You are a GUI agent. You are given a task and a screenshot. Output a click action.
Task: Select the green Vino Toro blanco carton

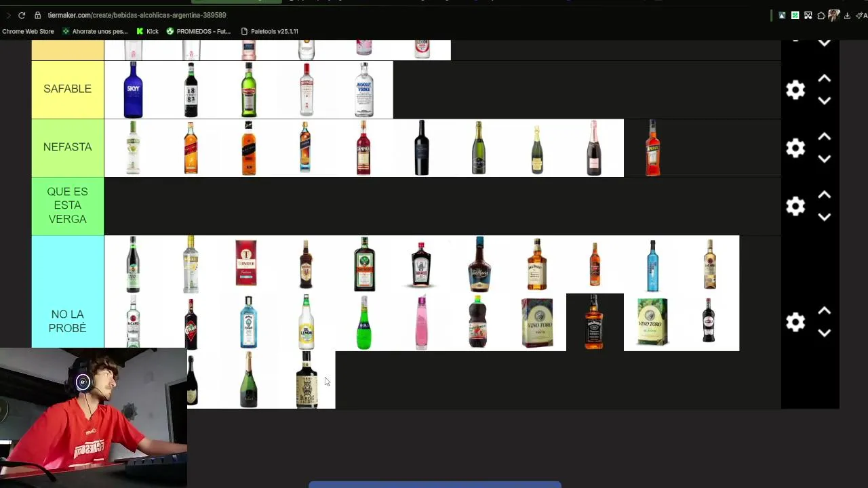coord(652,322)
